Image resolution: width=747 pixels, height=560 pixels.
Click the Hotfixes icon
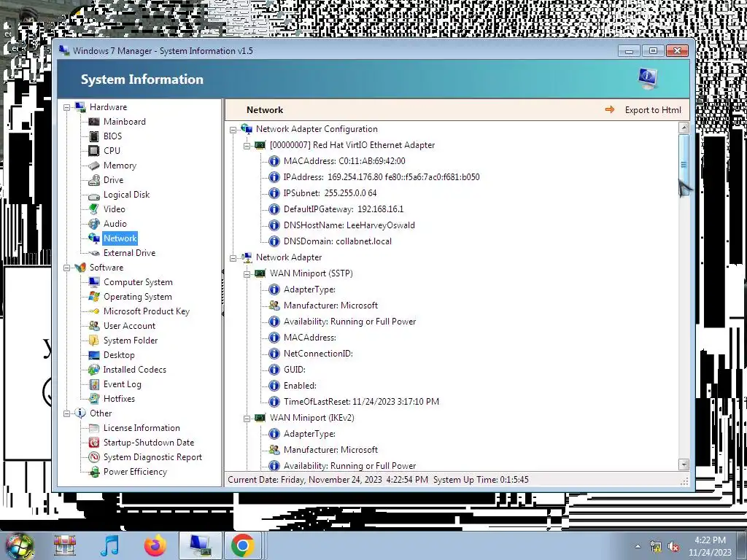(94, 399)
